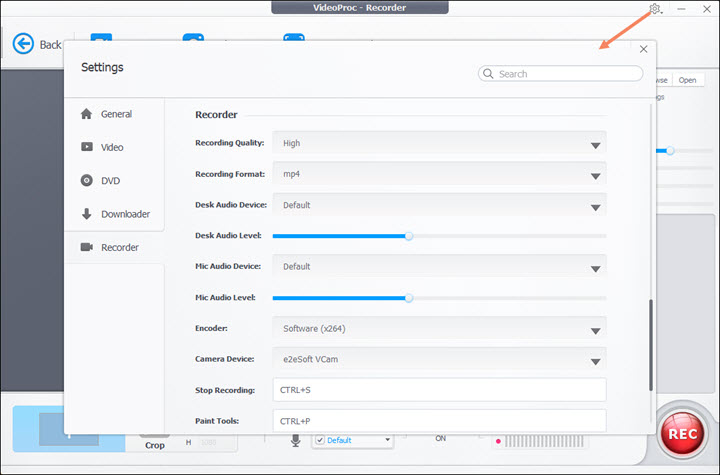720x475 pixels.
Task: Adjust the Desk Audio Level slider
Action: (409, 236)
